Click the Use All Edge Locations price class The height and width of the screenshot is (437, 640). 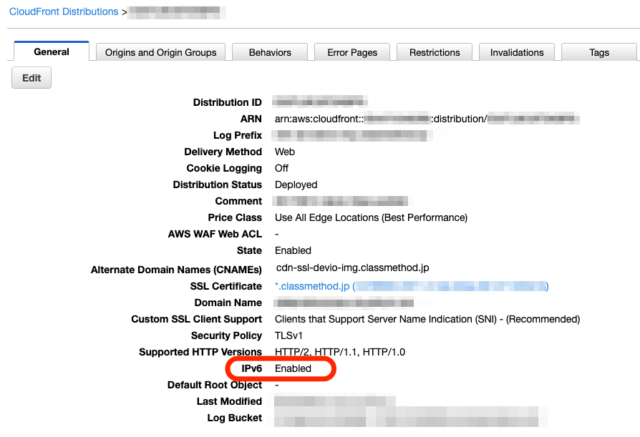371,218
